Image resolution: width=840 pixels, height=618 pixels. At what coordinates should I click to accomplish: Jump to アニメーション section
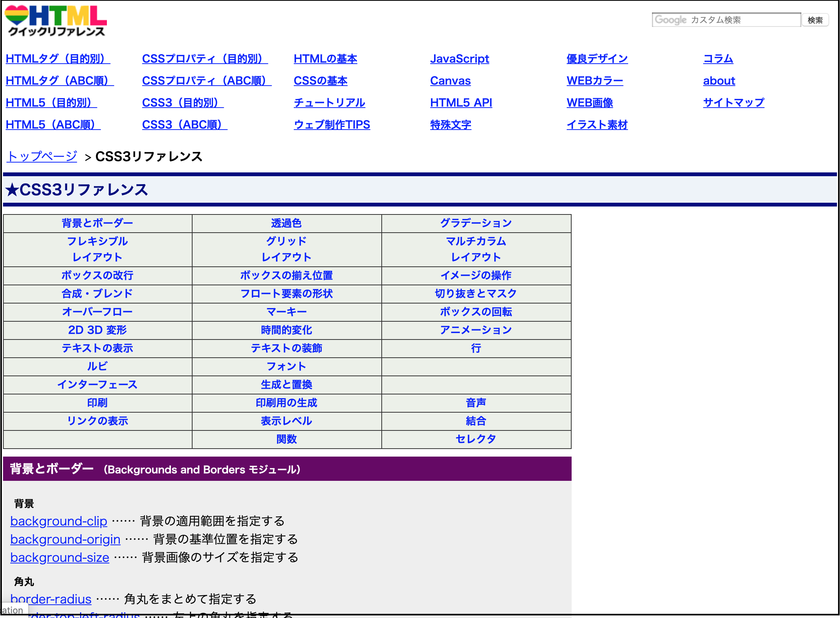point(476,330)
